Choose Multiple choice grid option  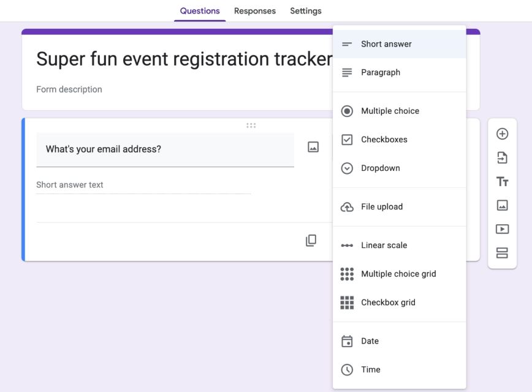[398, 274]
